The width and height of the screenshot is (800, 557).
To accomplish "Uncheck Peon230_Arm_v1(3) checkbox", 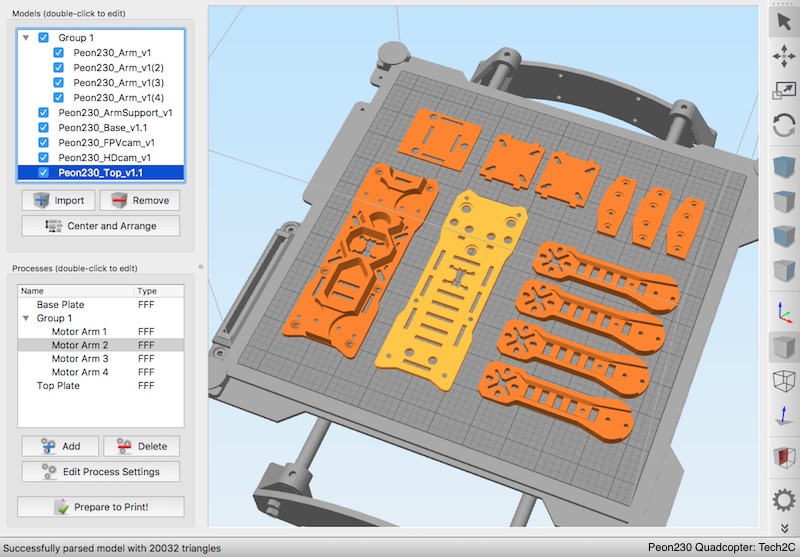I will [59, 83].
